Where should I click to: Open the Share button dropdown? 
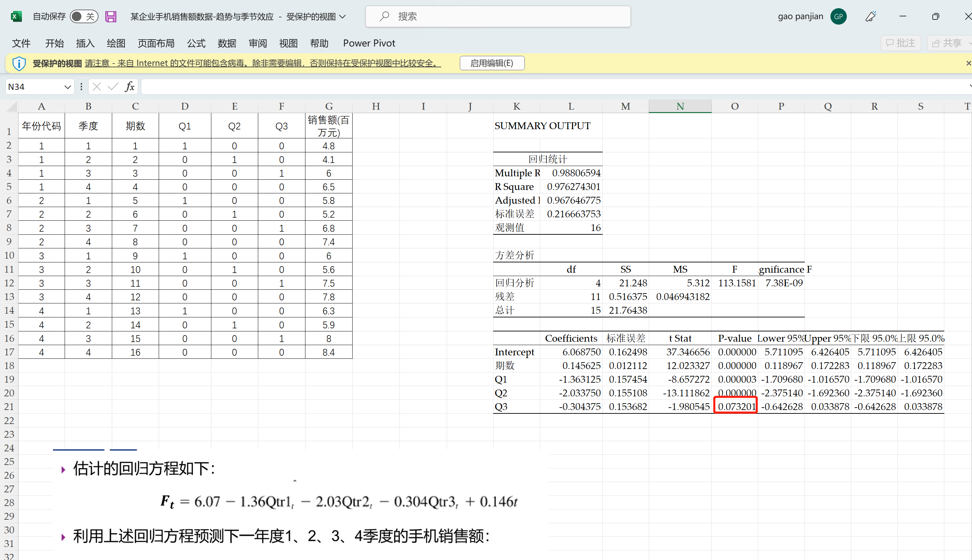[969, 43]
